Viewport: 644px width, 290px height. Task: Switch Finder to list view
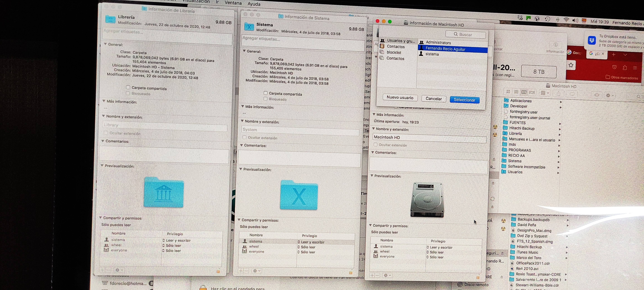(x=516, y=92)
